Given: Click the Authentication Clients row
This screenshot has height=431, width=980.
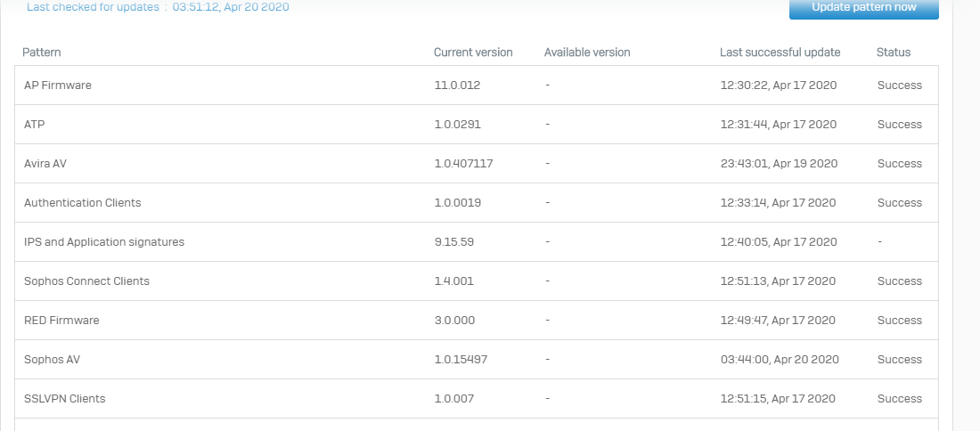Looking at the screenshot, I should pyautogui.click(x=477, y=202).
